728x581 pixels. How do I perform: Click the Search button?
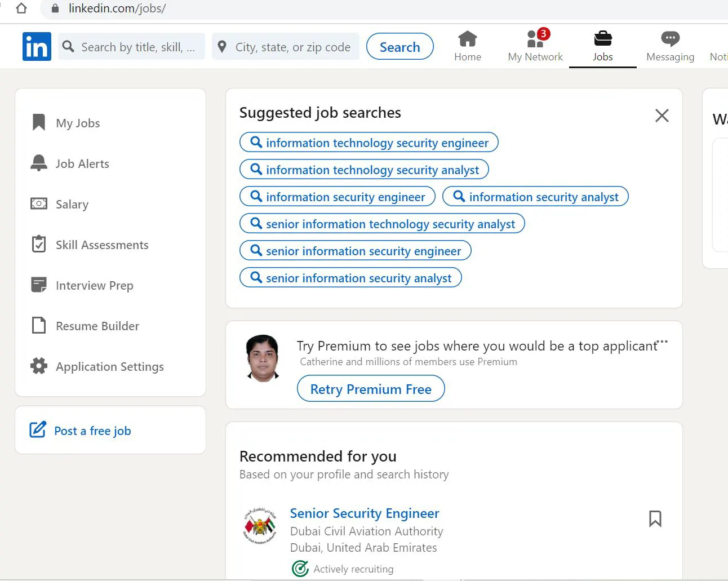(x=400, y=47)
